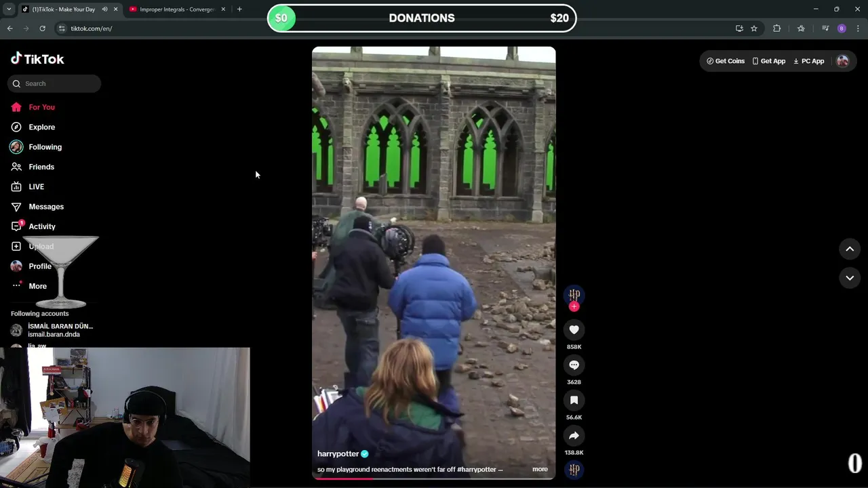Click PC App download button
The image size is (868, 488).
coord(808,61)
